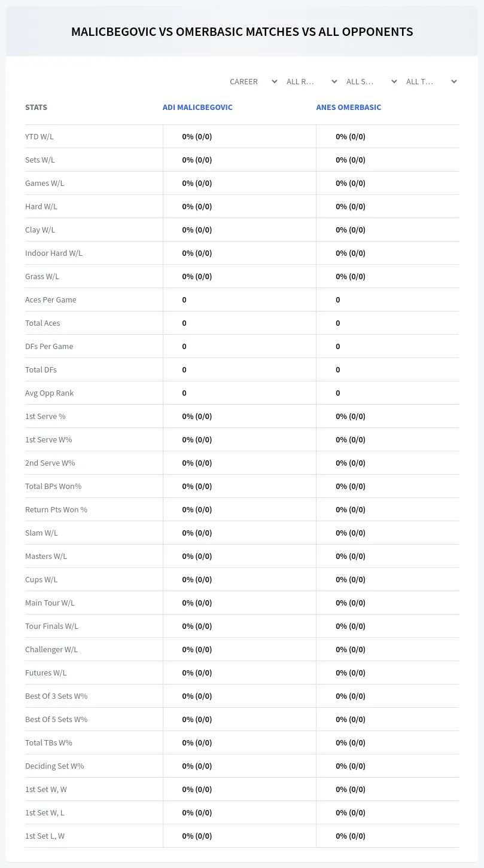Expand the ALL R... filter dropdown
This screenshot has height=868, width=484.
pos(312,81)
